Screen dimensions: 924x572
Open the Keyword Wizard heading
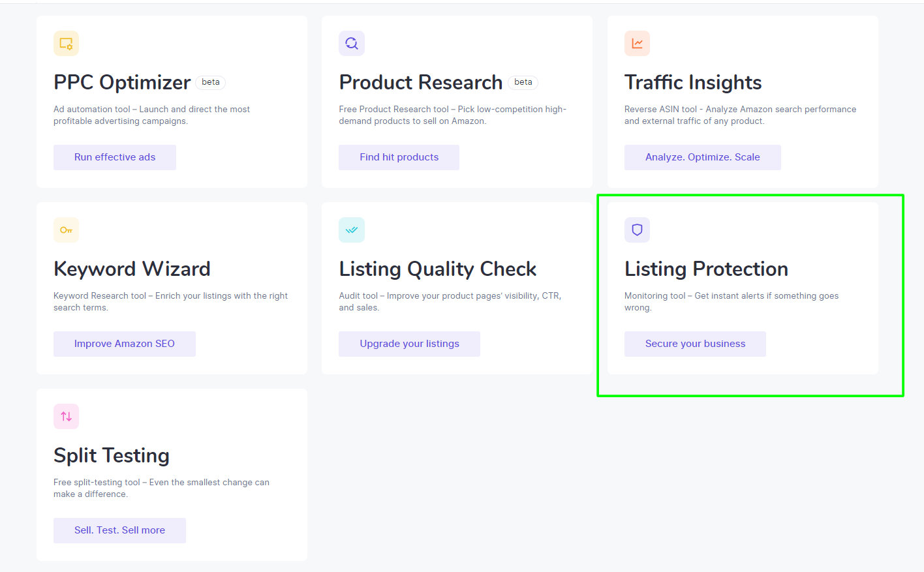[x=132, y=269]
